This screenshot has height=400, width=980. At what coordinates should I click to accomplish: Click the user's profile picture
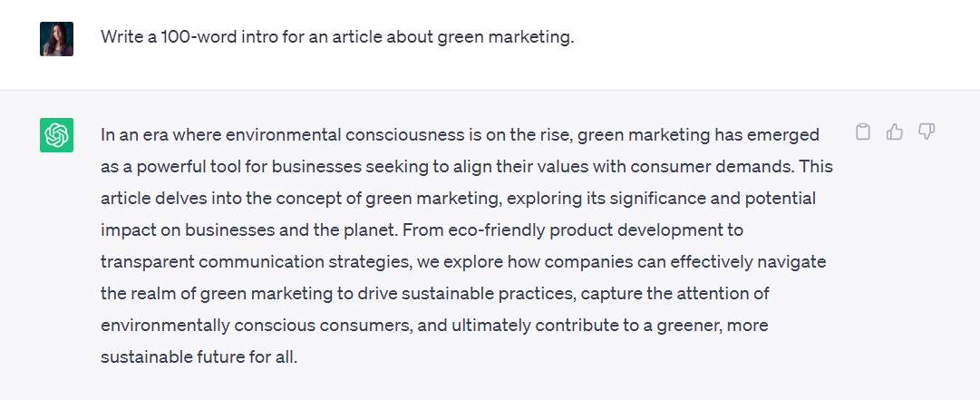pyautogui.click(x=56, y=39)
